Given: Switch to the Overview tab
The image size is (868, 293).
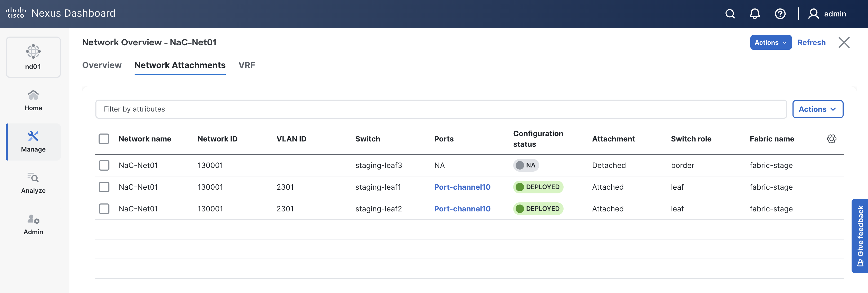Looking at the screenshot, I should [102, 65].
